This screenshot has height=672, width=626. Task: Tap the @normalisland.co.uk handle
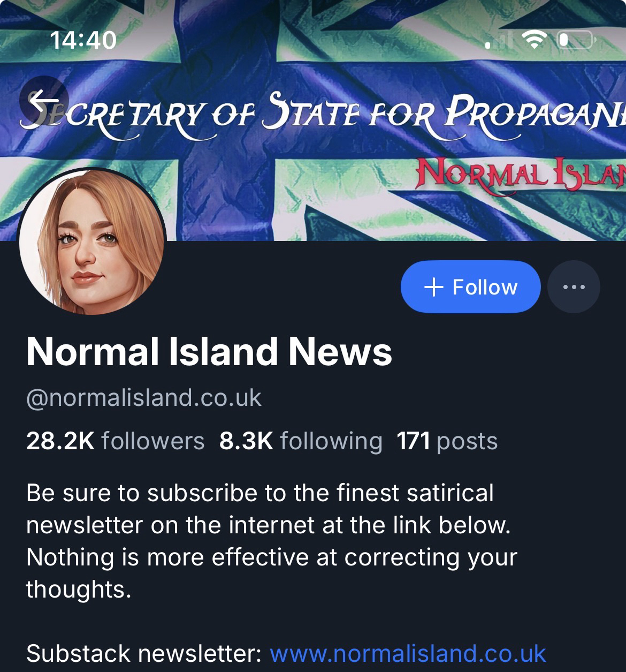click(x=144, y=398)
